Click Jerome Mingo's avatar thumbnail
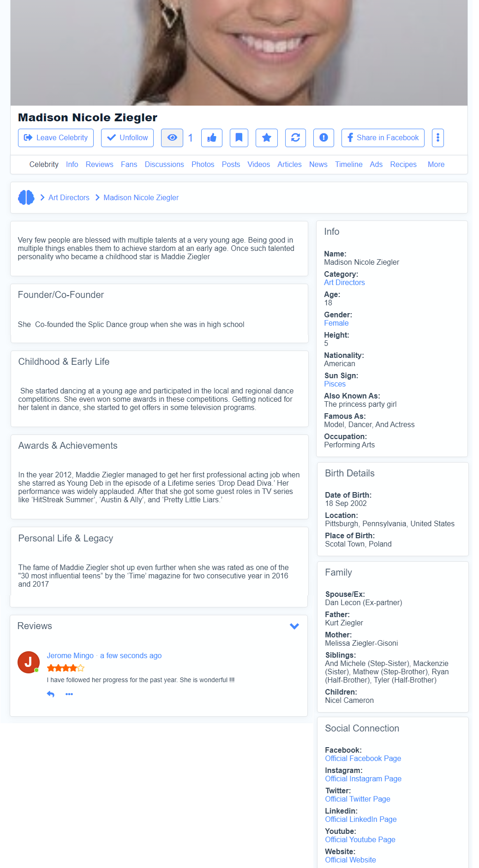The width and height of the screenshot is (479, 868). click(29, 662)
